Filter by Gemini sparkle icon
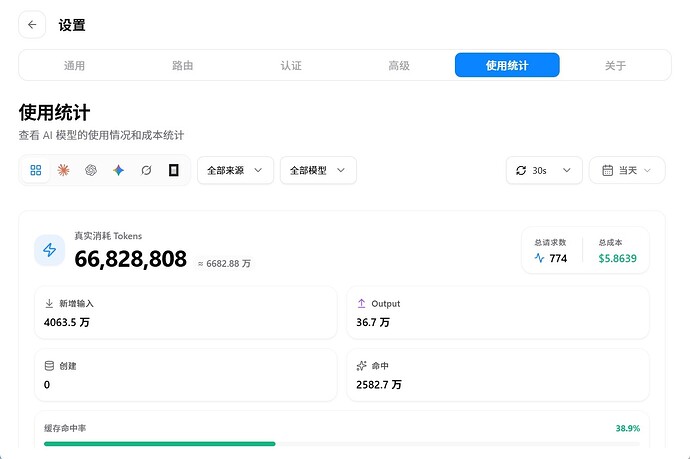690x459 pixels. [x=118, y=170]
